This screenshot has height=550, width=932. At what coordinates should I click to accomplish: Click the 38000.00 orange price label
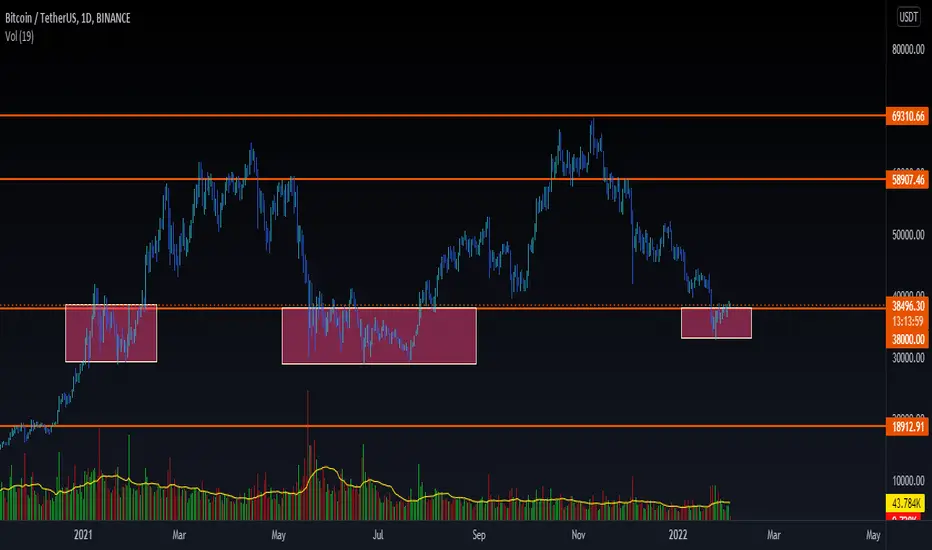pos(908,340)
